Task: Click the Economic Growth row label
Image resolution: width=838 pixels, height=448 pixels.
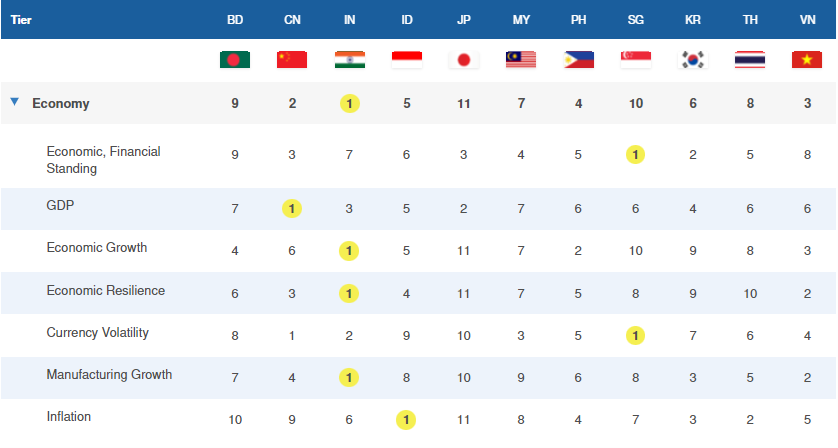Action: click(97, 248)
